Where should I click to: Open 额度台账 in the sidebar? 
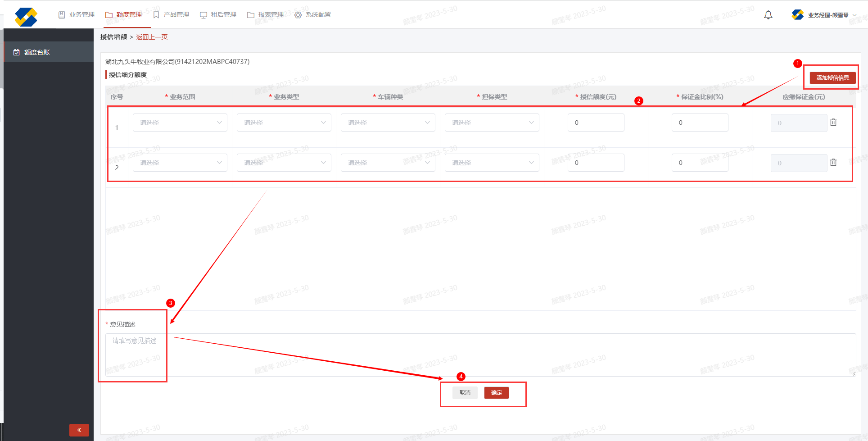click(x=37, y=52)
